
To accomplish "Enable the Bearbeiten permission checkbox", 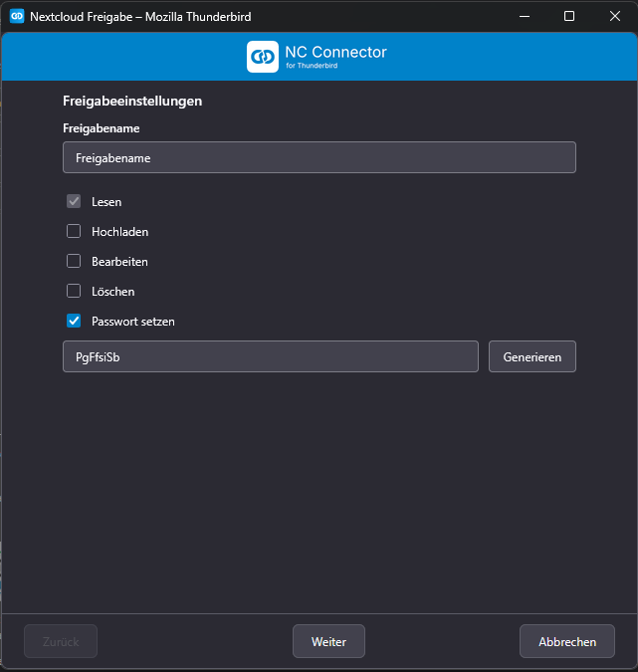I will tap(74, 261).
